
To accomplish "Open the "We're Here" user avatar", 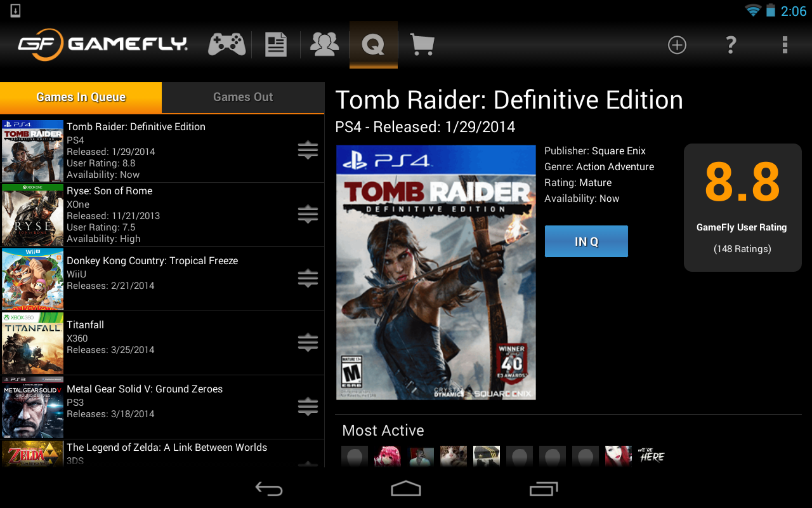I will click(652, 457).
